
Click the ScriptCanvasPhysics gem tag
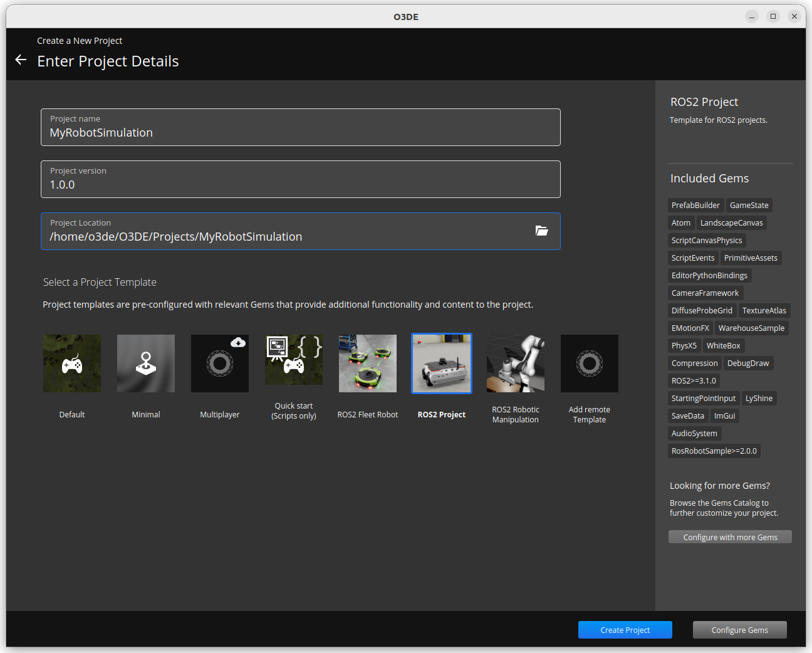point(707,240)
